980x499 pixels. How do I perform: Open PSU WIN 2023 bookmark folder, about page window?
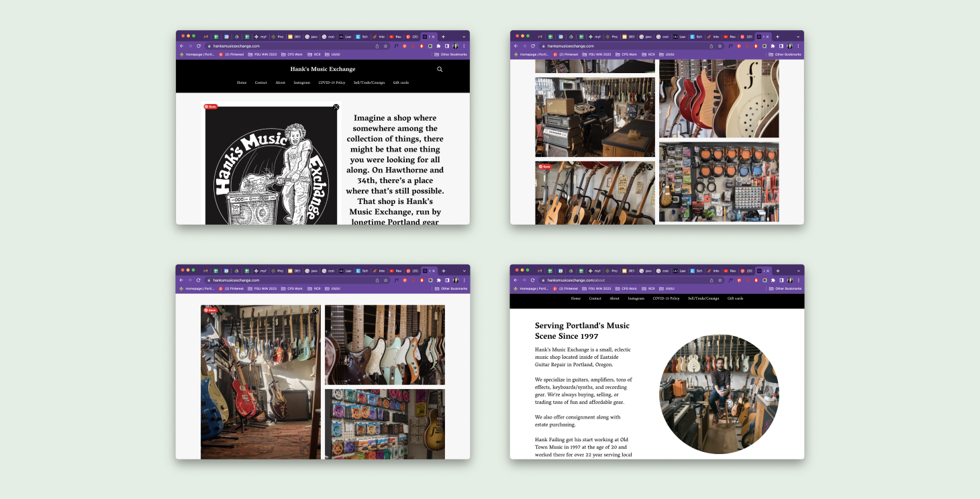point(597,288)
